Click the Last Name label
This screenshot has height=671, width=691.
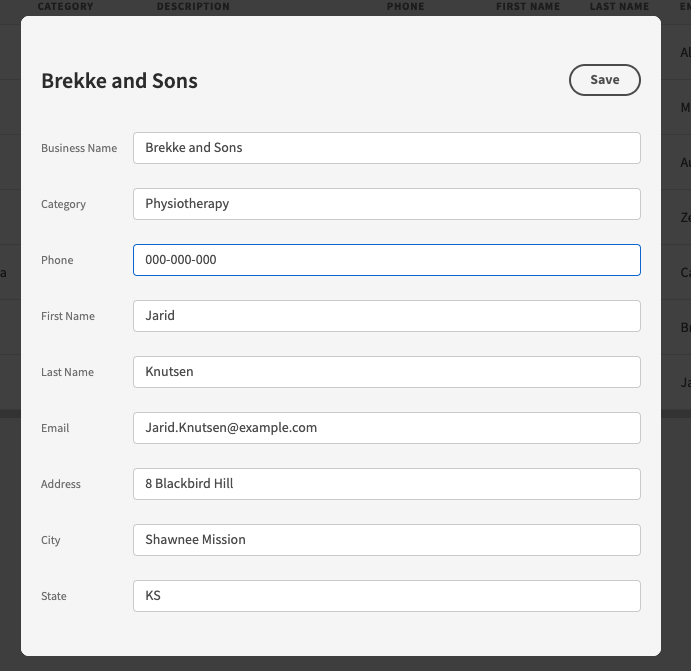point(67,372)
